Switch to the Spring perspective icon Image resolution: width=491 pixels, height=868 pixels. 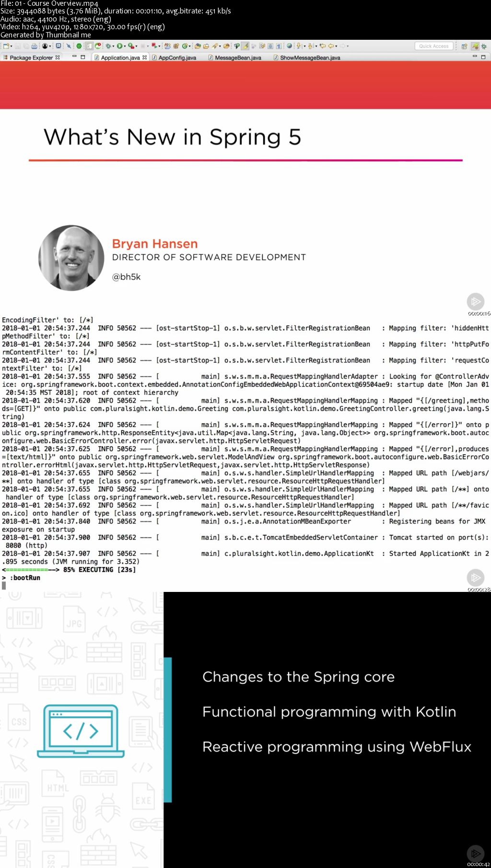(475, 46)
